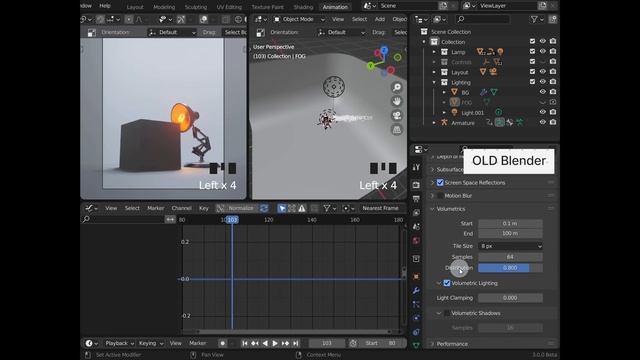Enable the Motion Blur checkbox
This screenshot has width=640, height=360.
click(440, 196)
